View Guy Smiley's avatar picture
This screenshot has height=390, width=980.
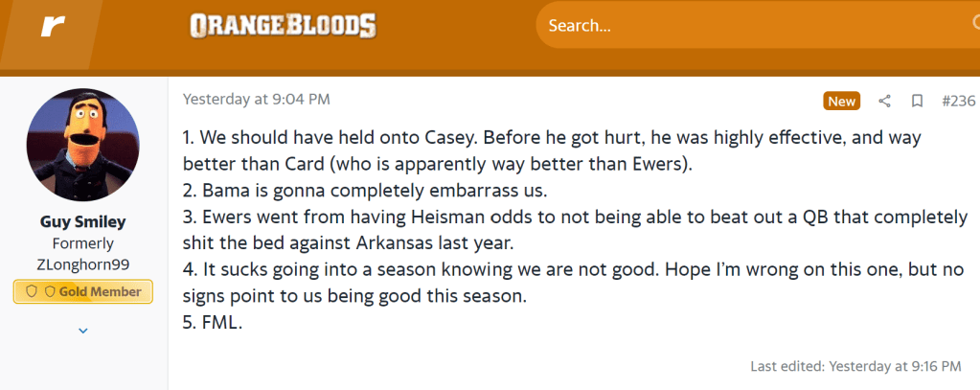(x=82, y=144)
